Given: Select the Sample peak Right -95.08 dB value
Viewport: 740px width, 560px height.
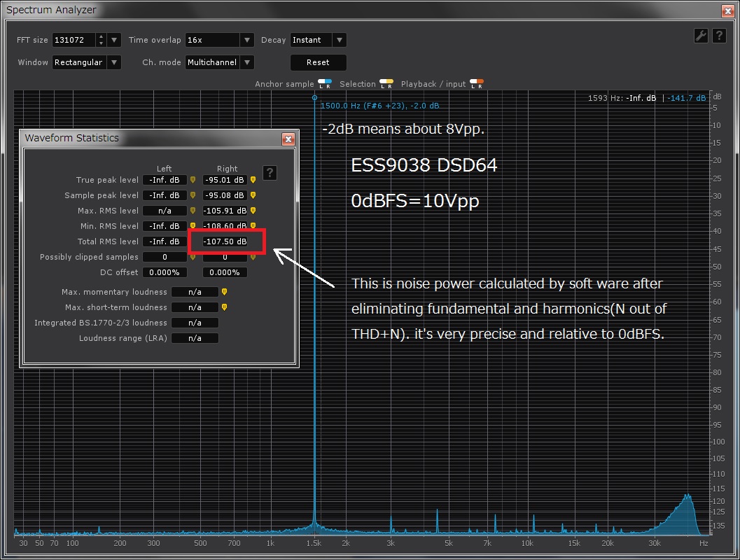Looking at the screenshot, I should (225, 195).
